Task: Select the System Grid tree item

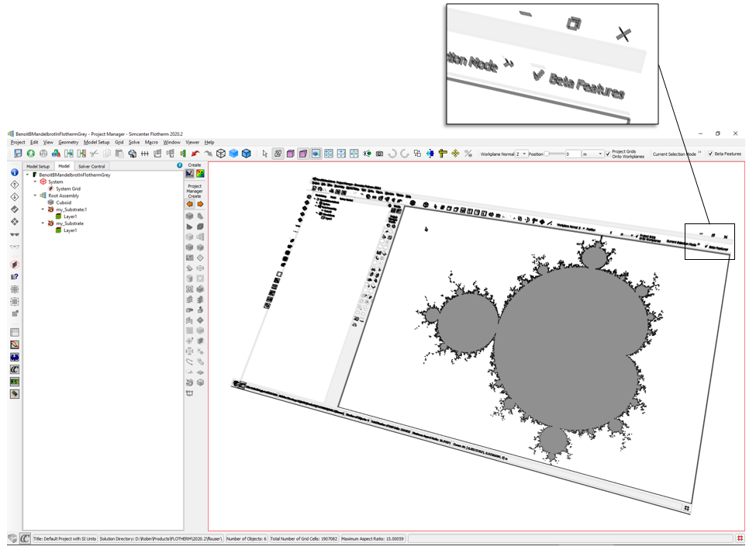Action: (x=68, y=189)
